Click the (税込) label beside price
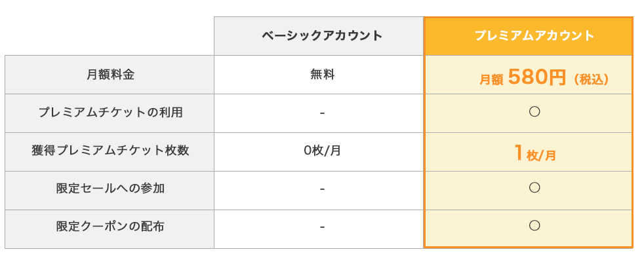Screen dimensions: 644x258 click(x=591, y=79)
